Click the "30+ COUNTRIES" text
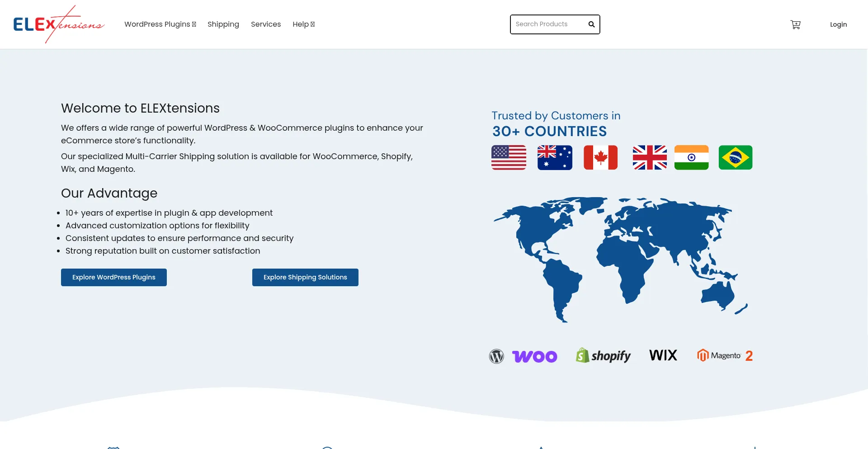The width and height of the screenshot is (868, 449). click(549, 131)
